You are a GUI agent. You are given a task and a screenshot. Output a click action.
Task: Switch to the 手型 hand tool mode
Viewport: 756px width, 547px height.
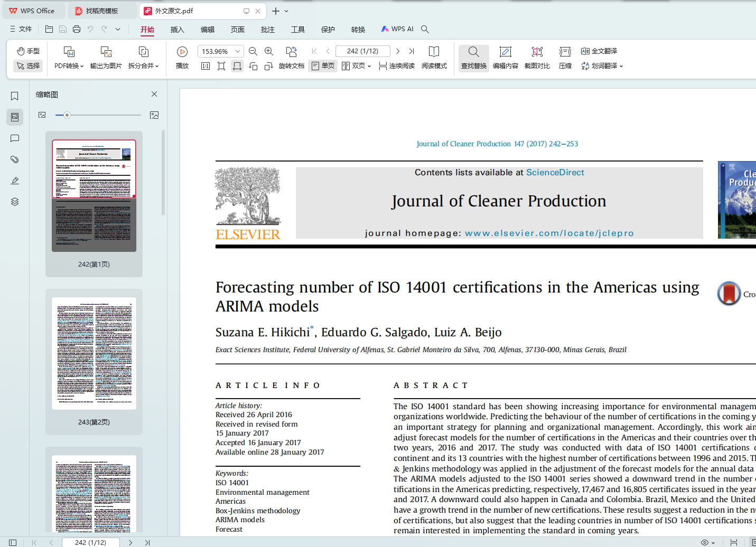(x=28, y=51)
